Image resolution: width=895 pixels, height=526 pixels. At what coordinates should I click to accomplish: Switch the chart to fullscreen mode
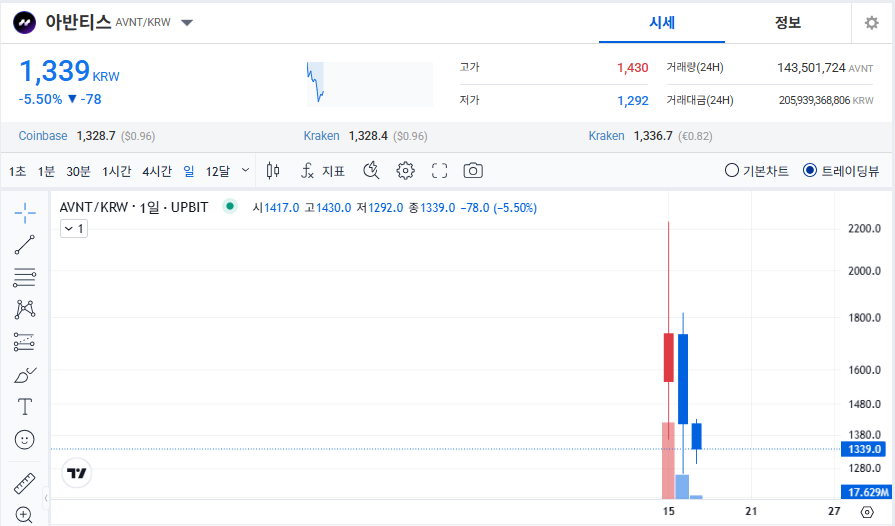[x=439, y=171]
